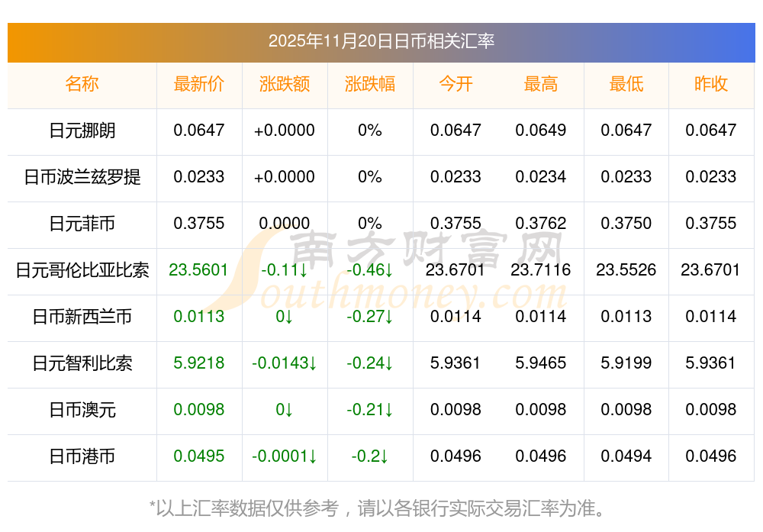Select the 昨收 column header
The width and height of the screenshot is (763, 532).
pyautogui.click(x=711, y=84)
